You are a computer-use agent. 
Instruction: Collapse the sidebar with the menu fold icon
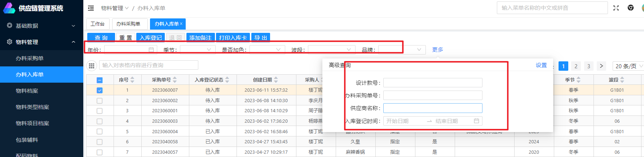tap(91, 8)
